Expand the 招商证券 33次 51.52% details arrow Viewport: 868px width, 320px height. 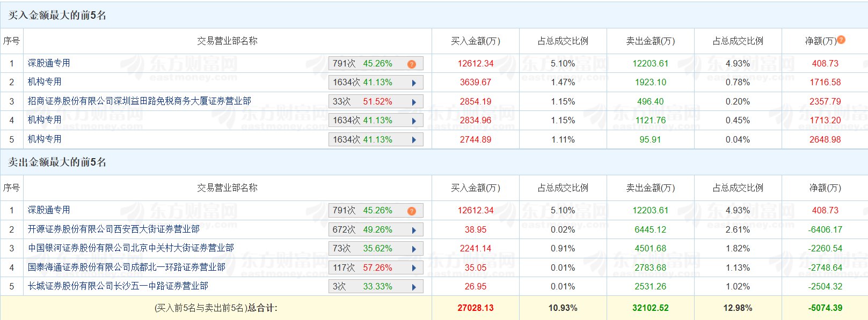[414, 102]
